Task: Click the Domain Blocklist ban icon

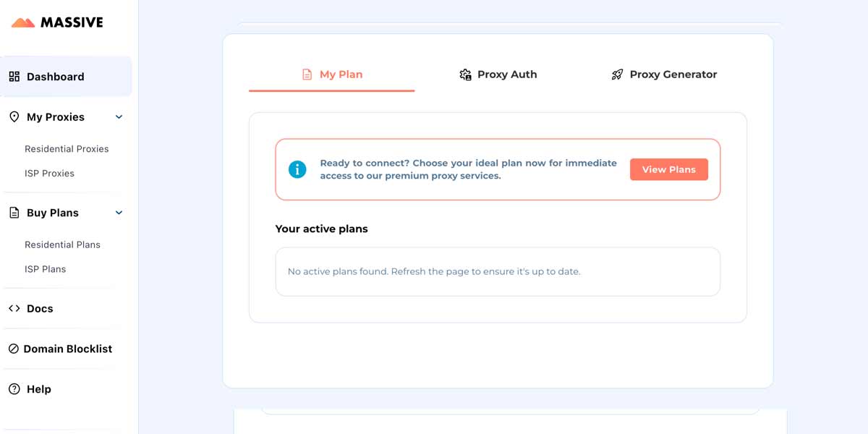Action: (14, 349)
